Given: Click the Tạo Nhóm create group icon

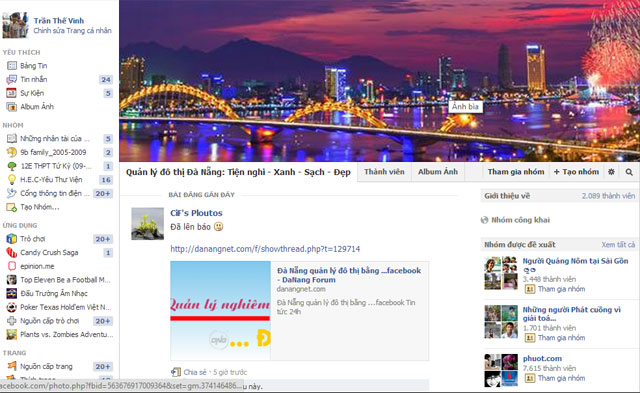Looking at the screenshot, I should pyautogui.click(x=12, y=207).
